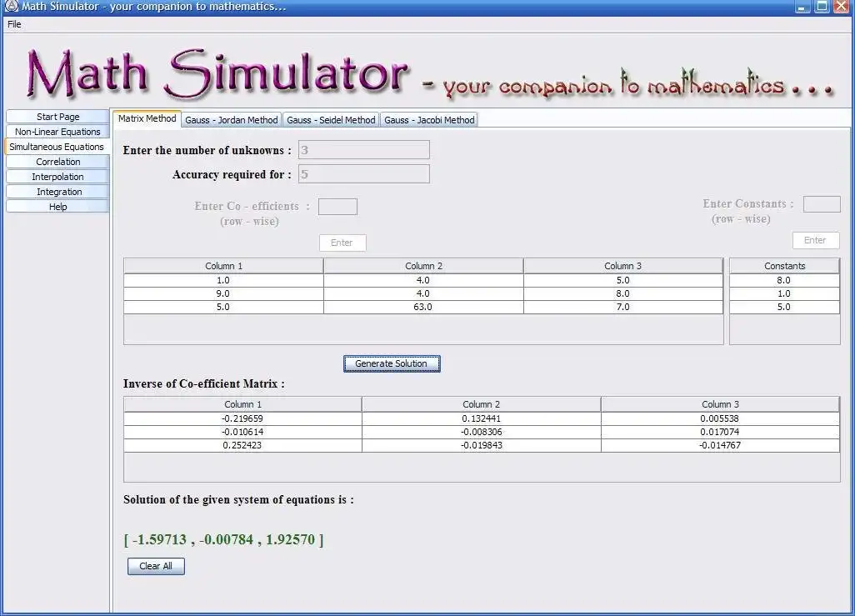Select inverse matrix cell -0.010614
The width and height of the screenshot is (855, 616).
tap(242, 432)
